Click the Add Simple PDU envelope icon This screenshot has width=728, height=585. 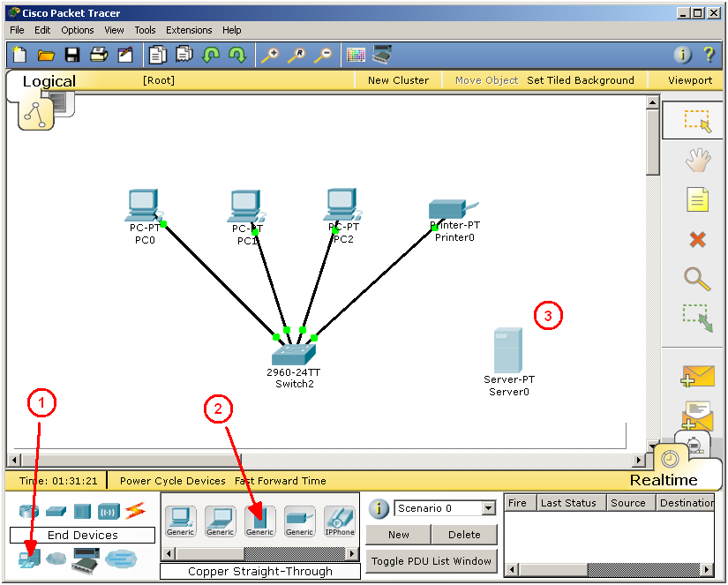(x=698, y=376)
